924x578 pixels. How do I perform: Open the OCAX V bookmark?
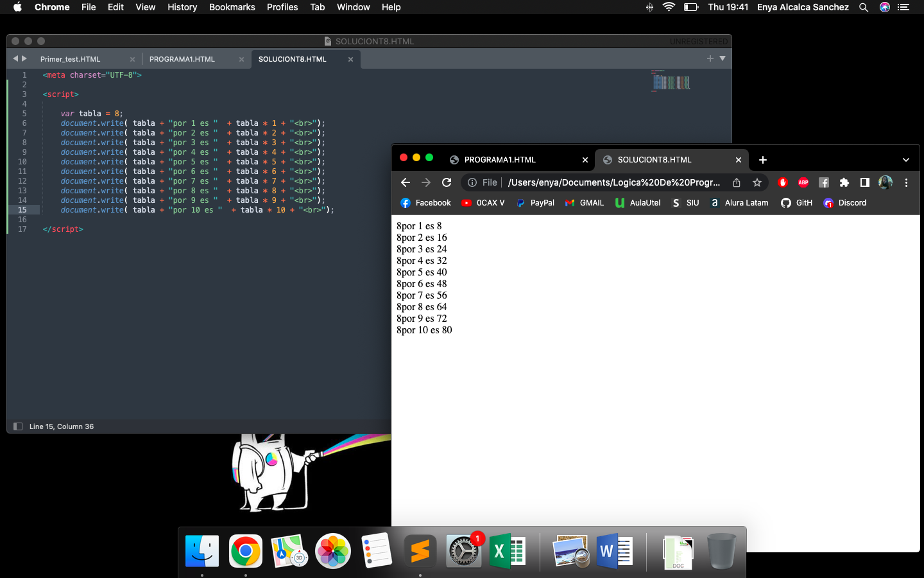483,203
